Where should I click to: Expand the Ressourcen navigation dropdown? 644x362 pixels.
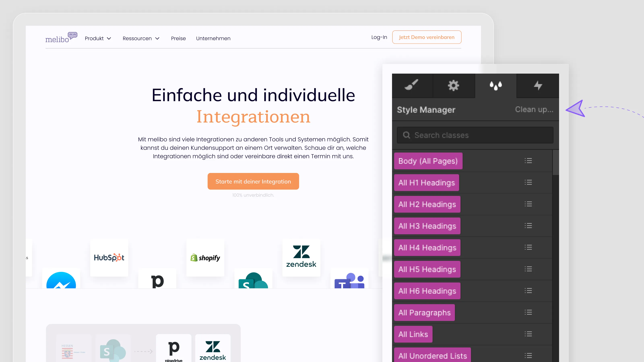point(141,38)
